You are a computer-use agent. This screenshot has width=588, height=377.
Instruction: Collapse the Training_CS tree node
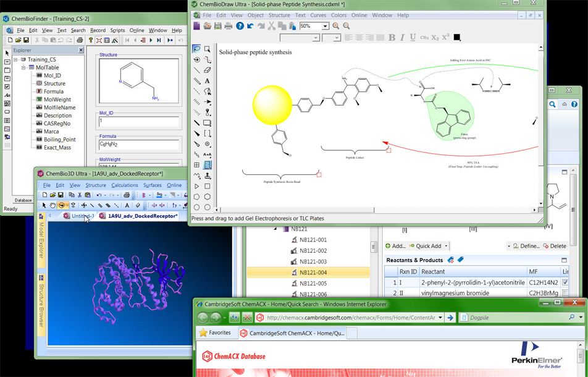[x=15, y=60]
